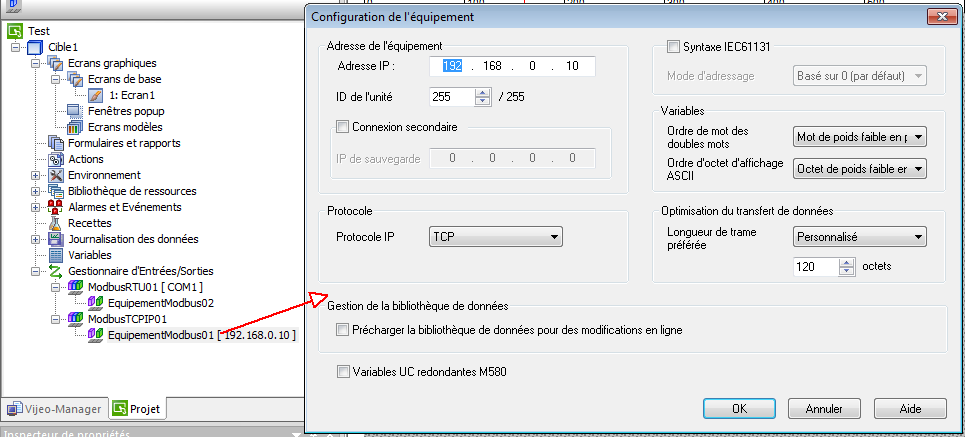Increase the frame length octets value

[x=847, y=262]
